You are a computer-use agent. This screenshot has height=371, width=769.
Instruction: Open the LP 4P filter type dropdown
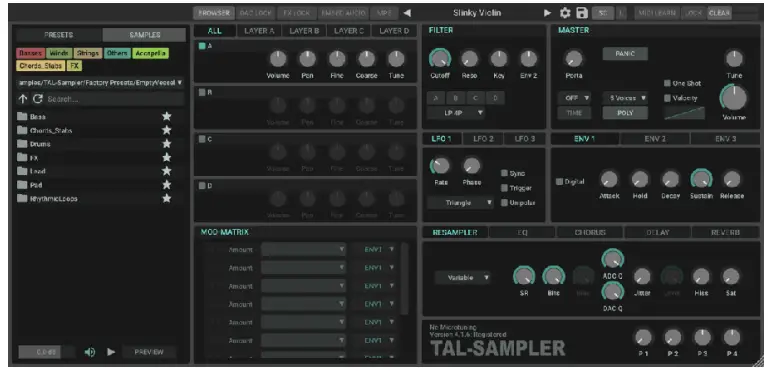pyautogui.click(x=456, y=113)
